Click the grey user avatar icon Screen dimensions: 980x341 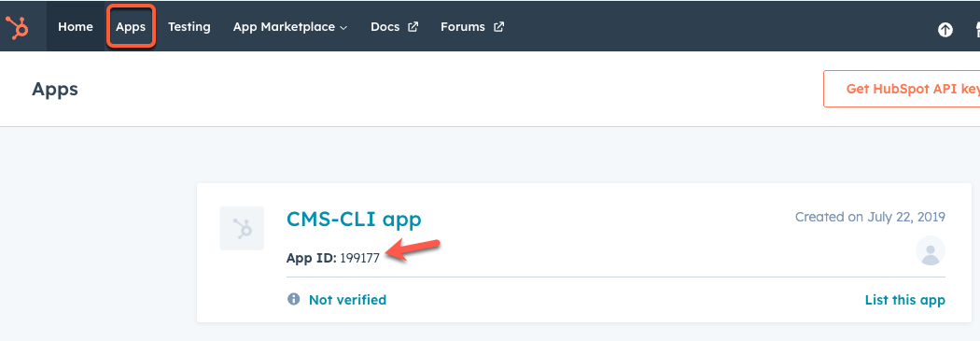click(930, 251)
